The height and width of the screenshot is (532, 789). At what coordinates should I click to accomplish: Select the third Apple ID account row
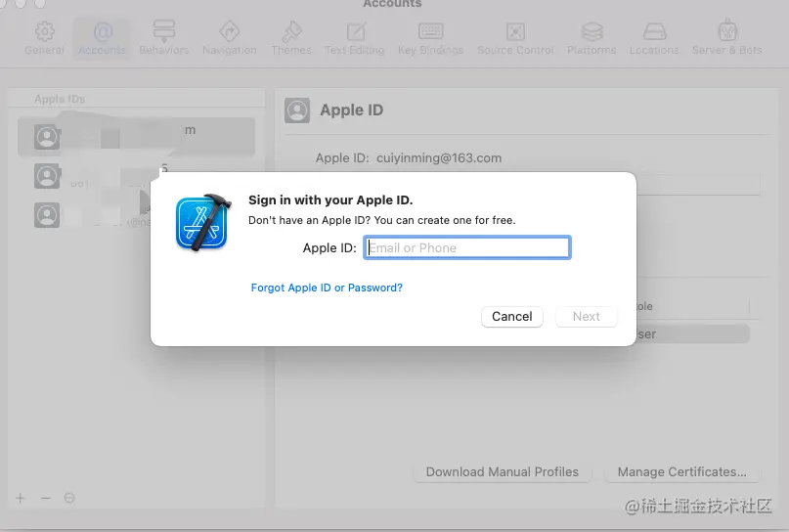coord(136,215)
